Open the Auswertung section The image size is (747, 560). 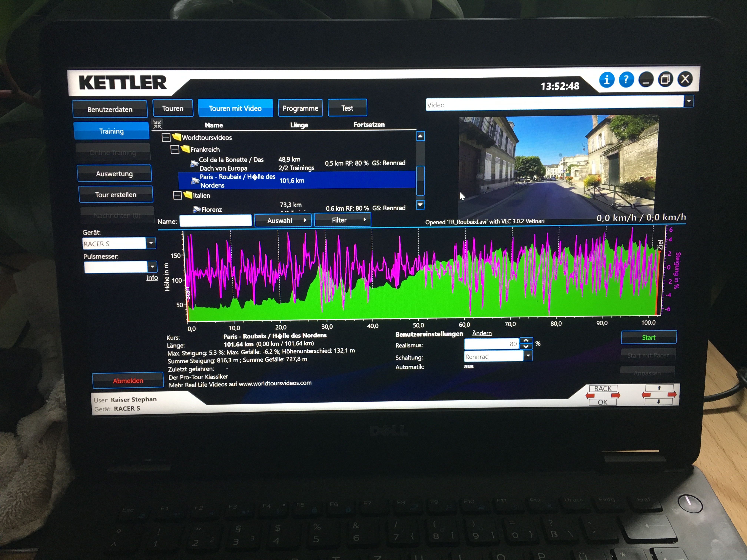coord(114,174)
